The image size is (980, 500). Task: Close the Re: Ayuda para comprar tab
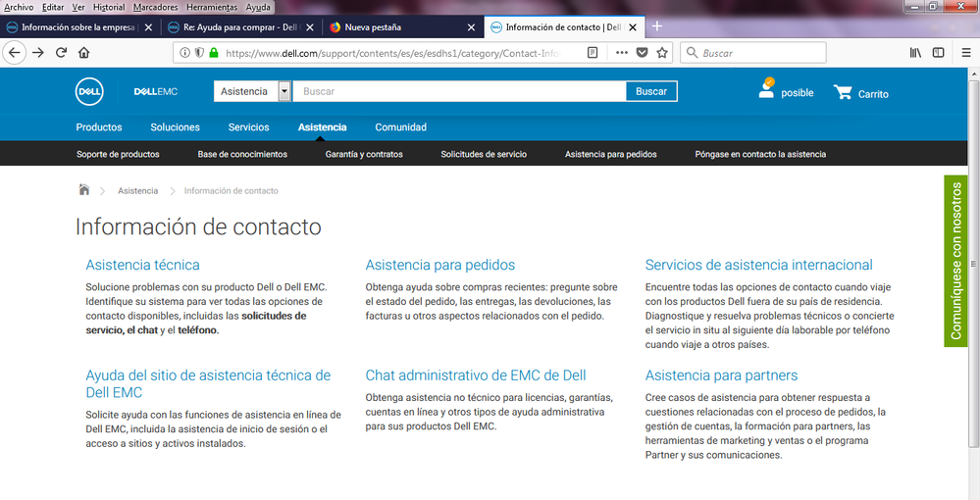(x=309, y=27)
